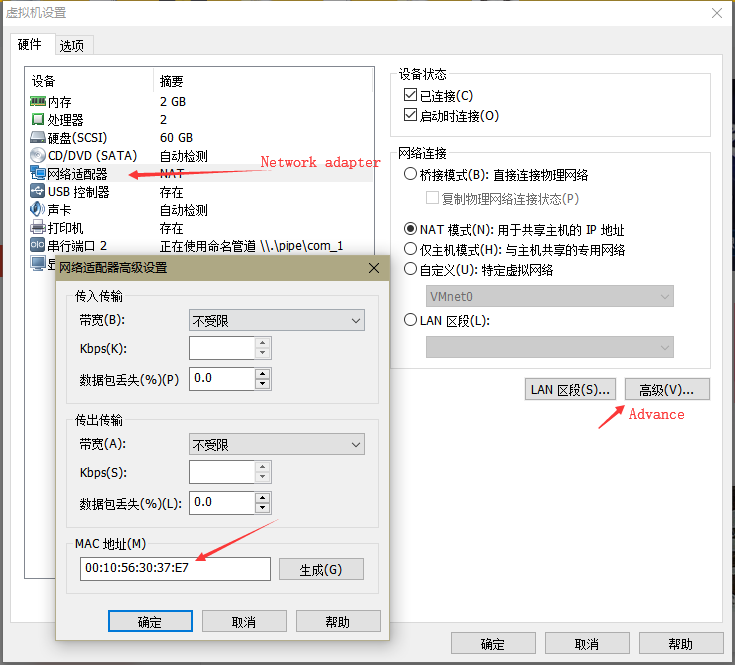
Task: Select the 处理器 processor icon
Action: click(38, 120)
